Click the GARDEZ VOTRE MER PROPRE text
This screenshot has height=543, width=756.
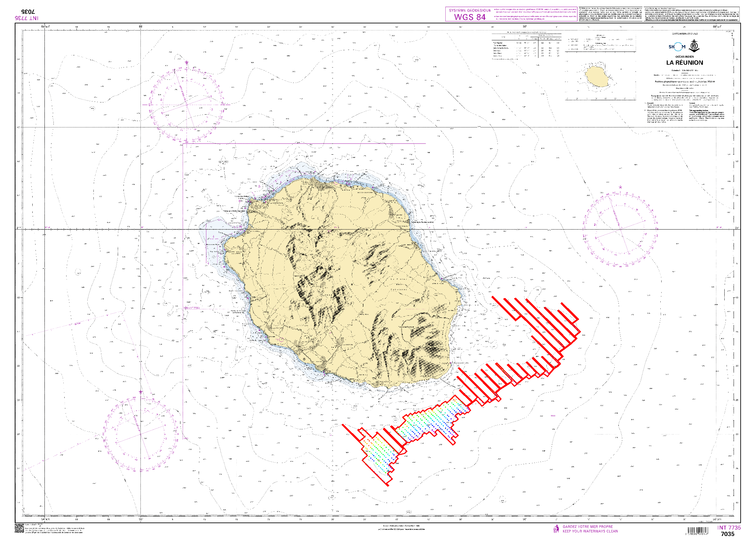coord(588,527)
